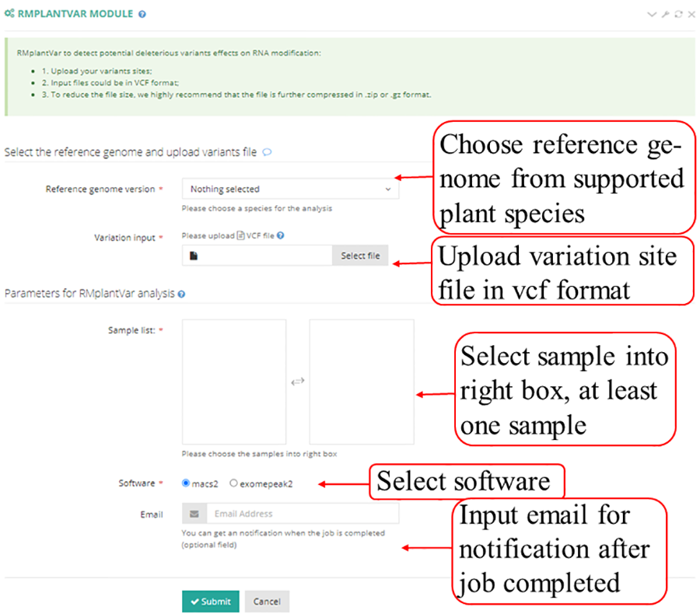Click the Cancel button
This screenshot has height=614, width=700.
pyautogui.click(x=267, y=601)
